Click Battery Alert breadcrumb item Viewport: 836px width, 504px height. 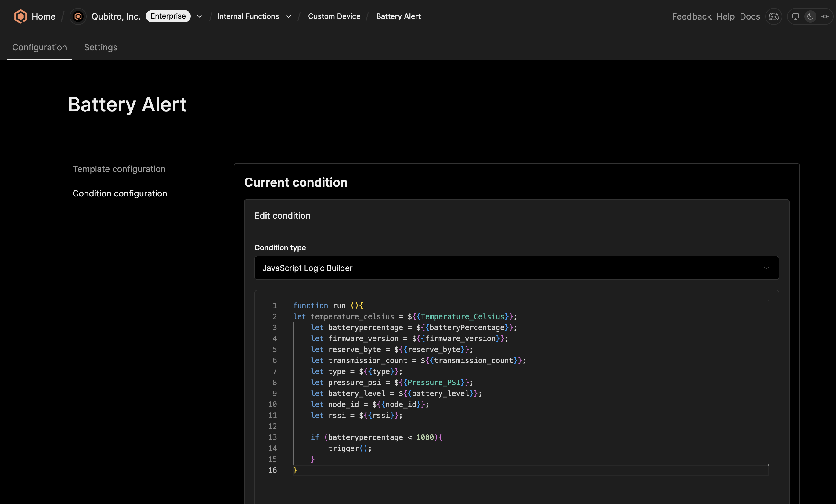[x=398, y=16]
